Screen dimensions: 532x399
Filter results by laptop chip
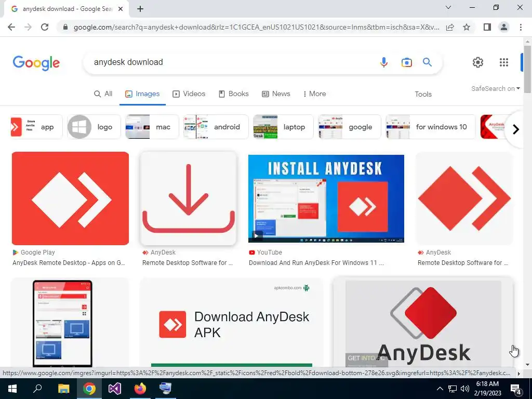[283, 127]
